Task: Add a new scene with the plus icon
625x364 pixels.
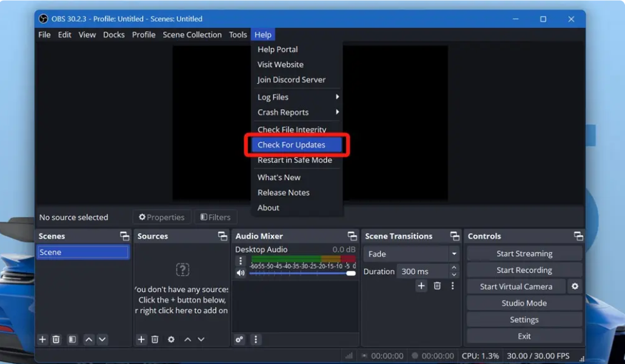Action: 42,339
